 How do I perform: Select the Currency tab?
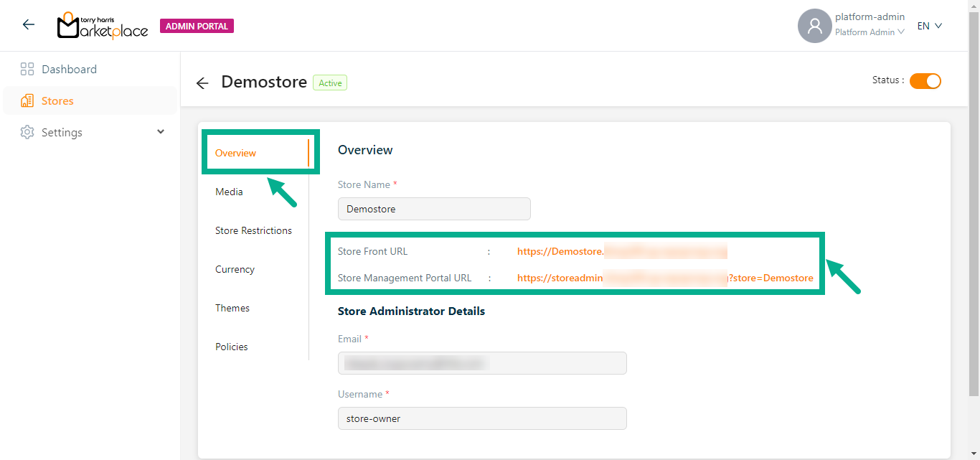coord(235,270)
